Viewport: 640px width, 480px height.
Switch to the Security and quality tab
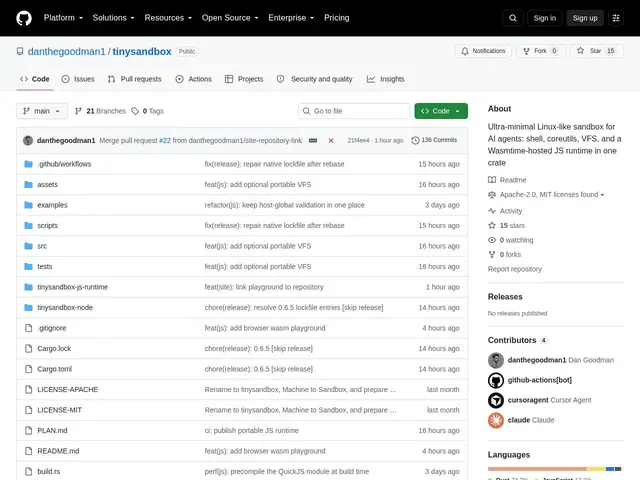click(x=315, y=79)
